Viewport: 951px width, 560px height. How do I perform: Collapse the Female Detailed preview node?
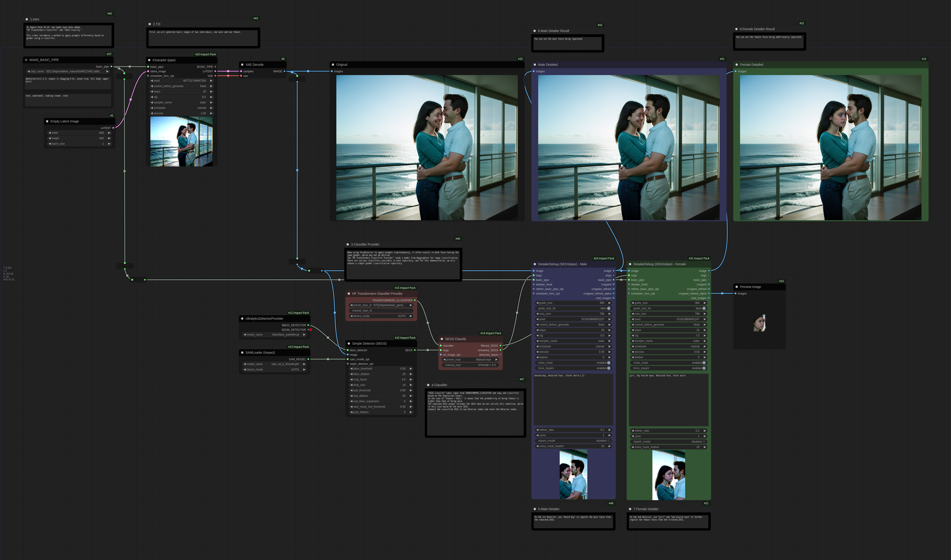tap(737, 65)
